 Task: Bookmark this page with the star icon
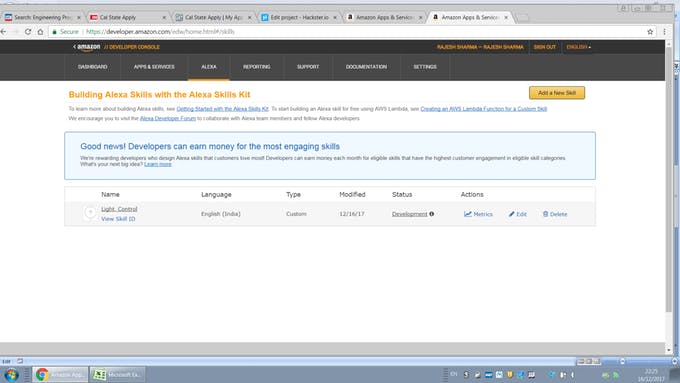[x=650, y=32]
